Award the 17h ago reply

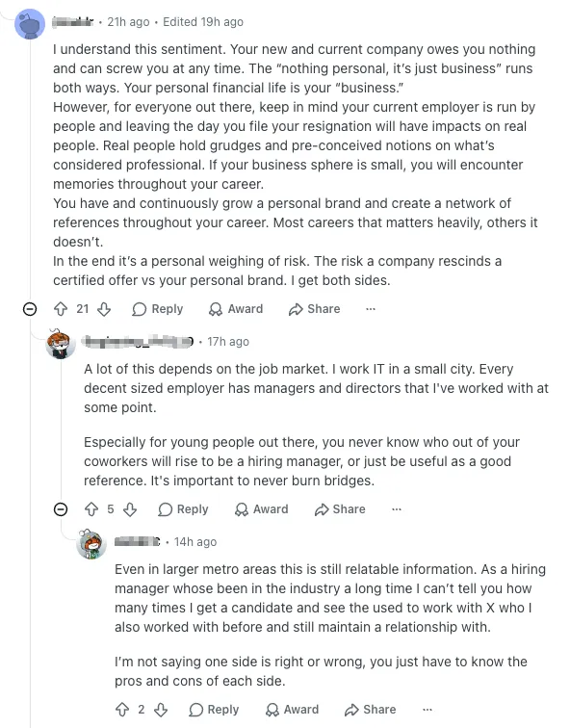pos(261,509)
